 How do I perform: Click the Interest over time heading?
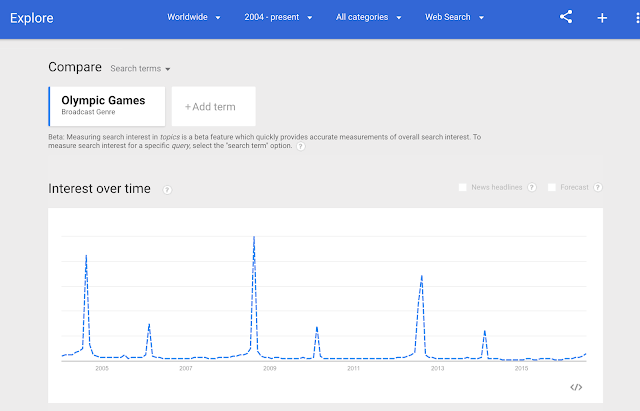99,189
